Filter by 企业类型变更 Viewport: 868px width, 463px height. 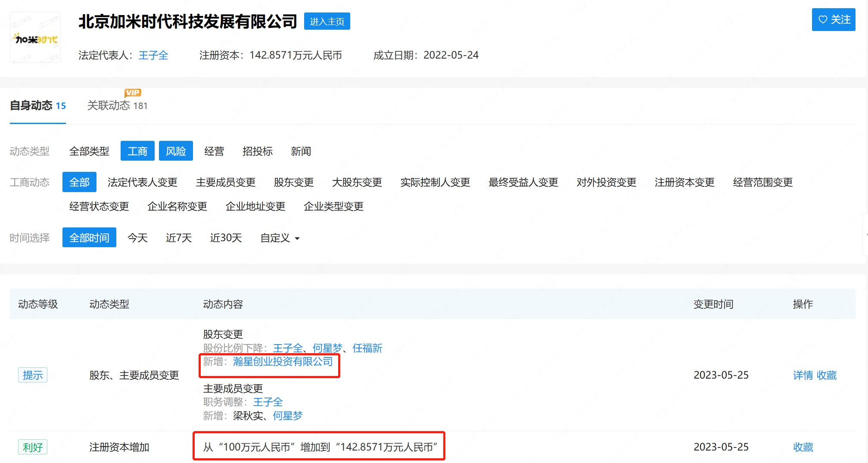coord(333,206)
